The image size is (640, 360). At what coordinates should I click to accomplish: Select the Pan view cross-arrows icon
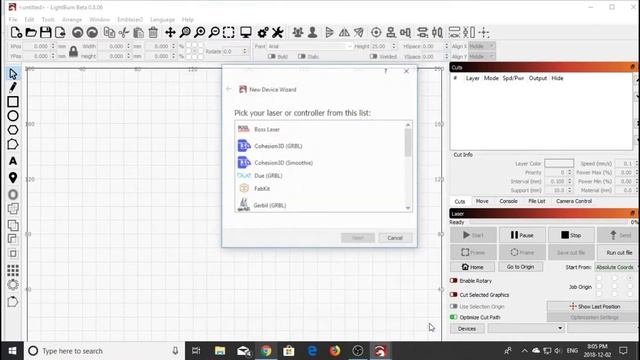(x=170, y=32)
